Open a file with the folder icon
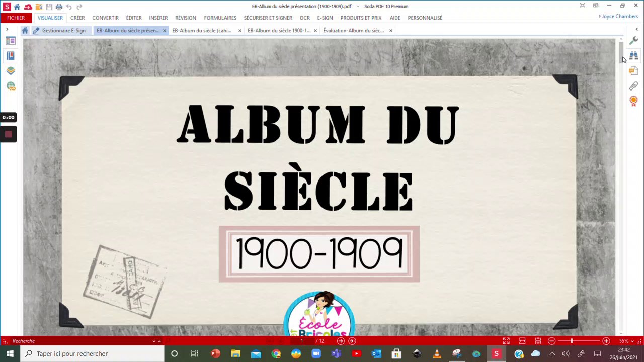The height and width of the screenshot is (362, 644). pos(39,7)
